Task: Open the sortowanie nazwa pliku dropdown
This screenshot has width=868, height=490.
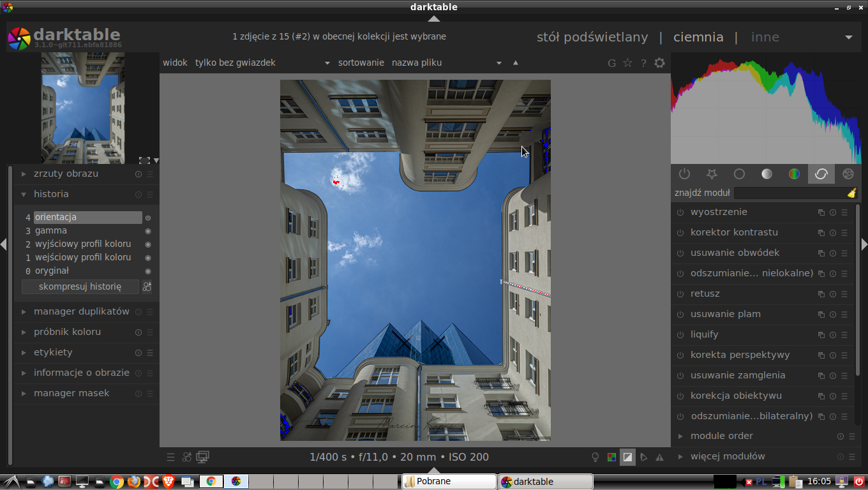Action: tap(447, 63)
